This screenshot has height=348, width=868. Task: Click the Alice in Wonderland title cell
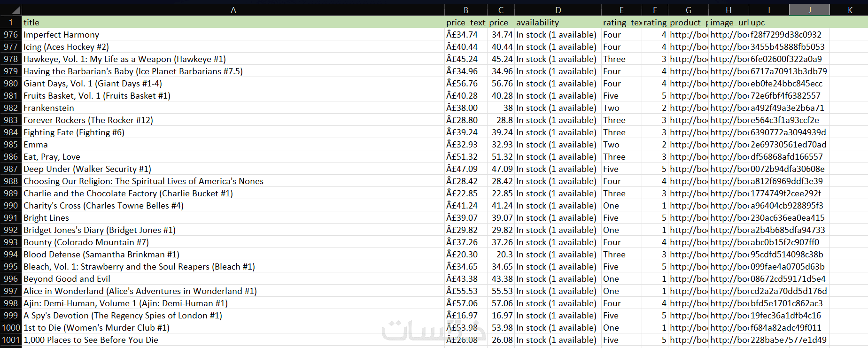point(233,291)
